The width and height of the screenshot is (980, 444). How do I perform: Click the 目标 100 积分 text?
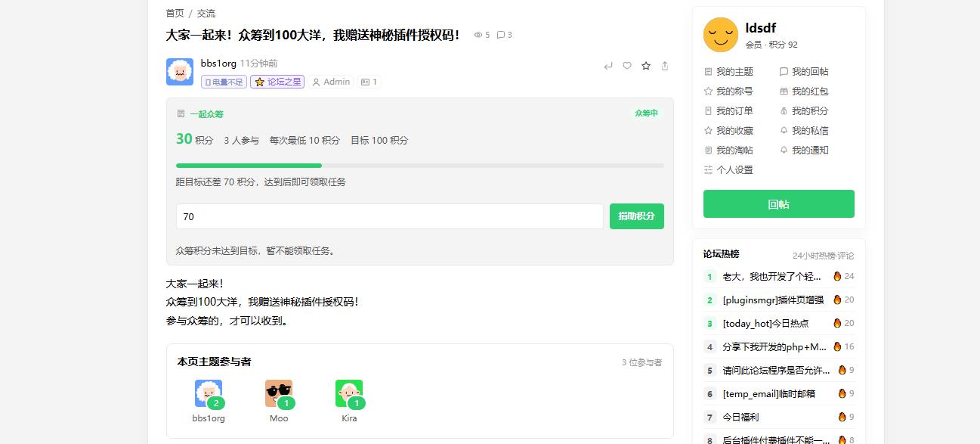pos(379,141)
